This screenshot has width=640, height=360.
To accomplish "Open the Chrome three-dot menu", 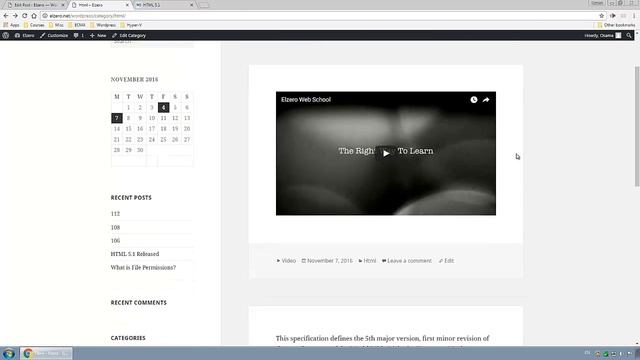I will point(634,16).
